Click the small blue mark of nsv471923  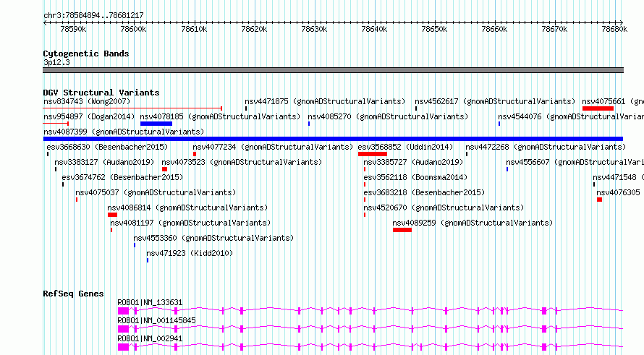[x=148, y=260]
